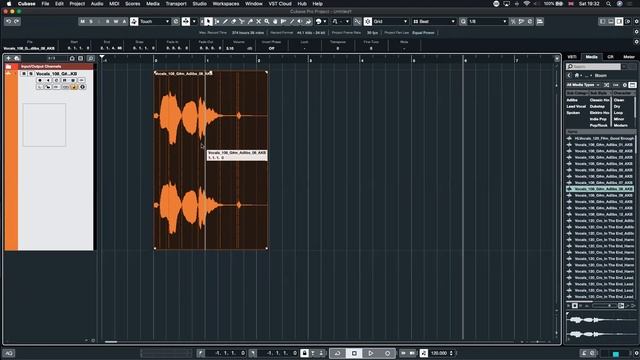Select the Time Warp tool
Screen dimensions: 640x360
pyautogui.click(x=283, y=21)
